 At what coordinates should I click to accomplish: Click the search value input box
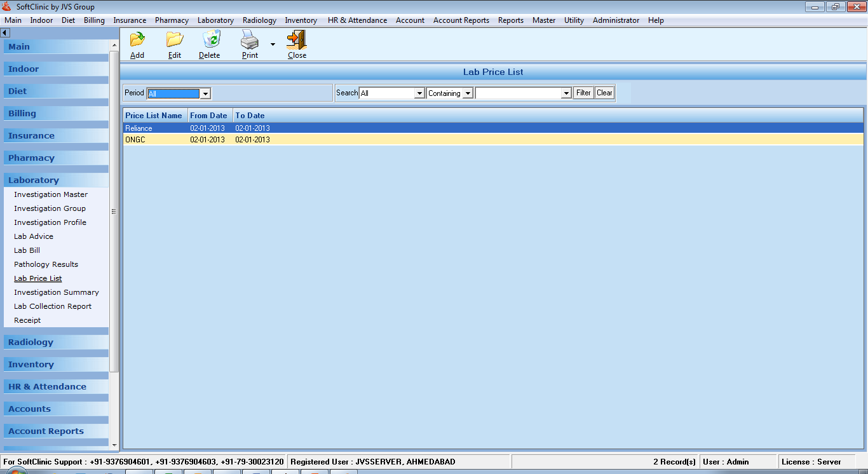519,93
